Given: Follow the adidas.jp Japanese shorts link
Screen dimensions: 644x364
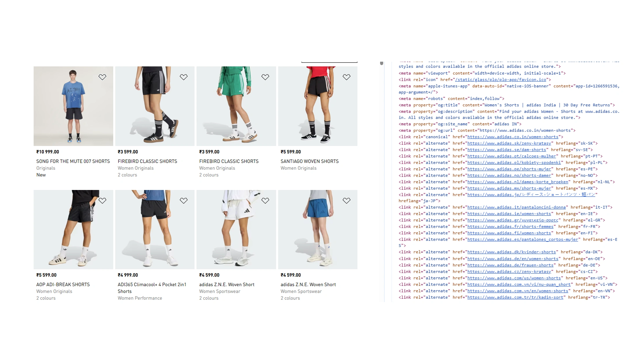Looking at the screenshot, I should tap(531, 195).
